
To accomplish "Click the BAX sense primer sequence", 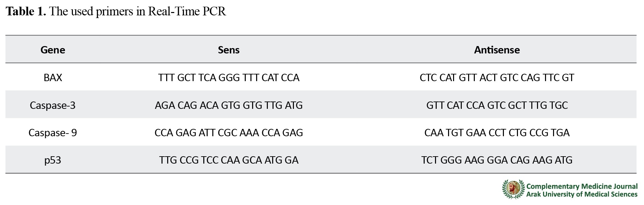I will (229, 77).
